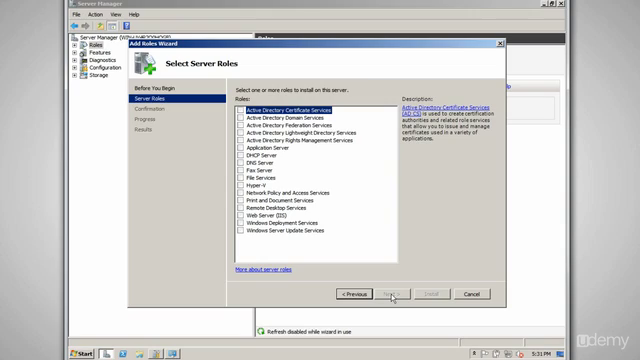Image resolution: width=640 pixels, height=360 pixels.
Task: Toggle the Show/Hide Console Tree toolbar icon
Action: (112, 26)
